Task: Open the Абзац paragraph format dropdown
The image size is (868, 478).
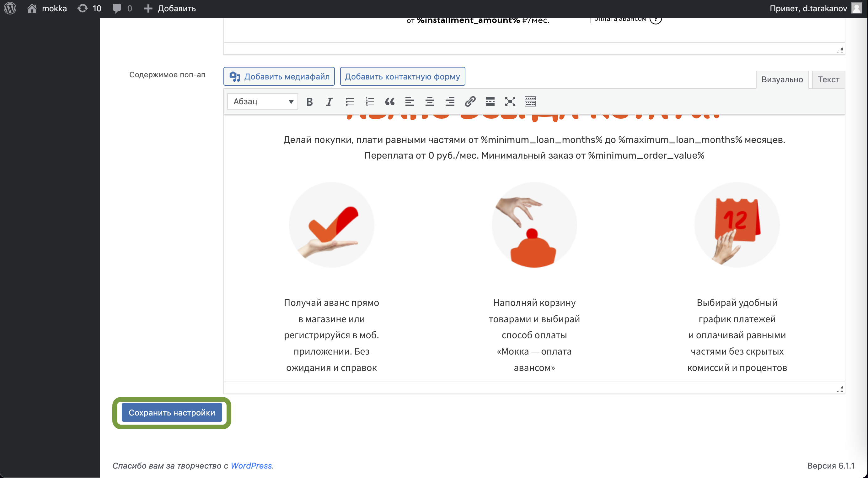Action: (x=263, y=101)
